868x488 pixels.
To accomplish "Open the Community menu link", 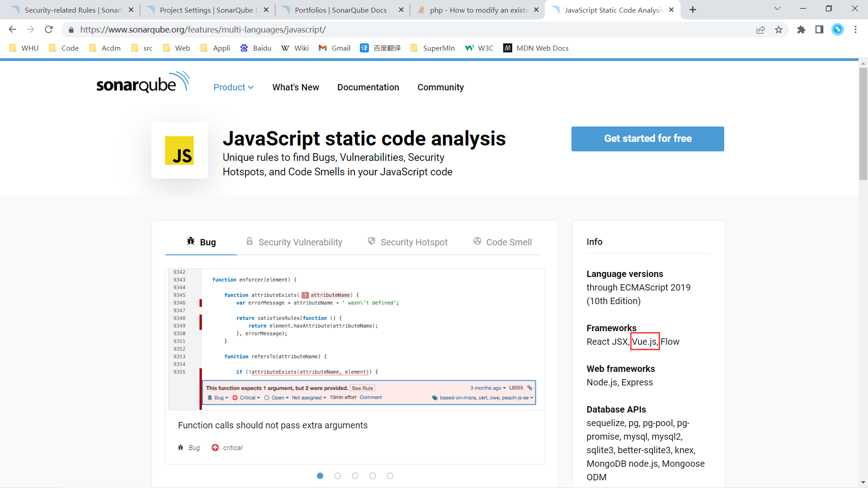I will [440, 87].
